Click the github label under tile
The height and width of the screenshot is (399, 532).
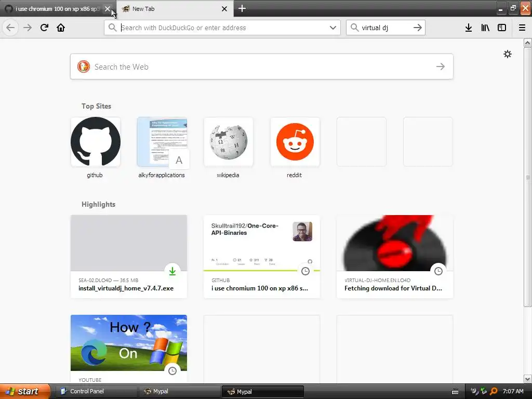[95, 175]
